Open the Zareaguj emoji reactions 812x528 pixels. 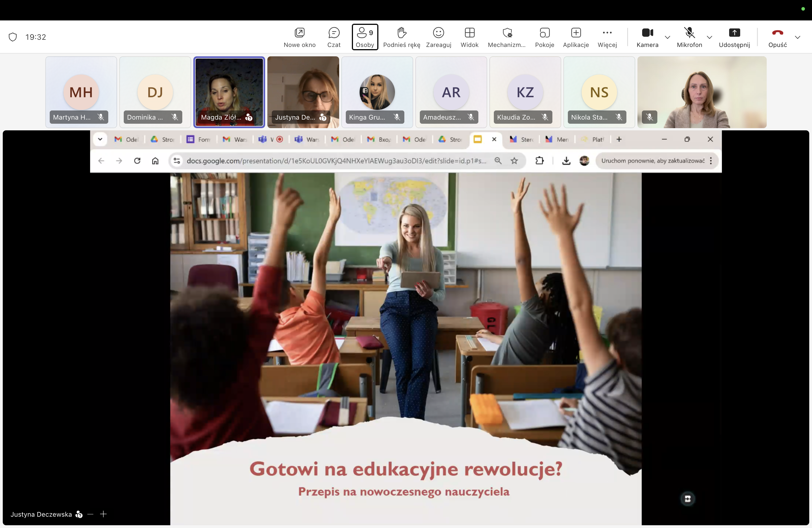click(x=438, y=37)
